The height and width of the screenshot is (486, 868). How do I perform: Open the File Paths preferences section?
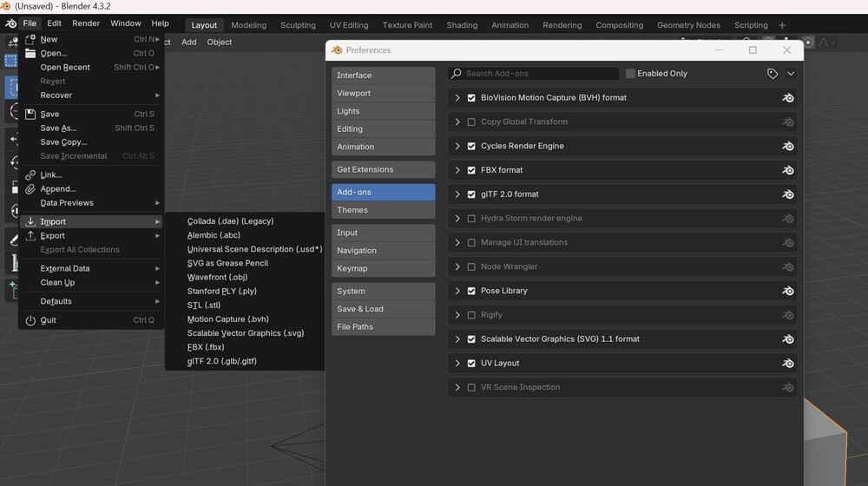point(383,326)
